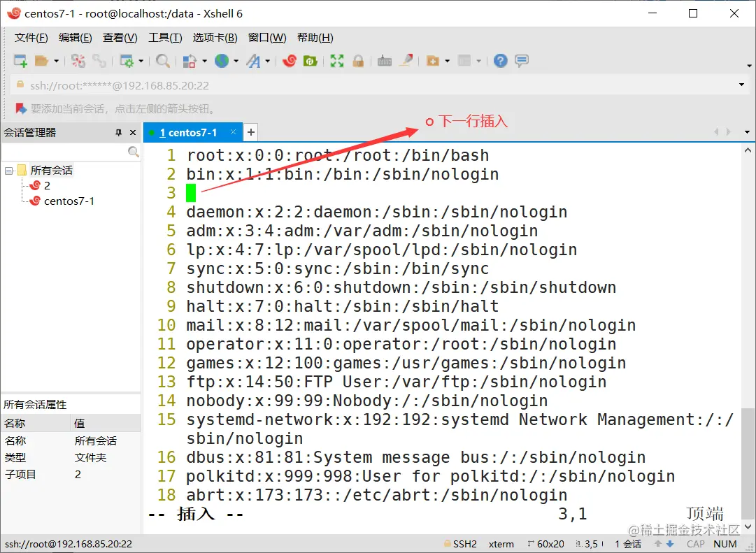Screen dimensions: 756x553
Task: Open the Properties icon dropdown arrow
Action: [x=141, y=61]
